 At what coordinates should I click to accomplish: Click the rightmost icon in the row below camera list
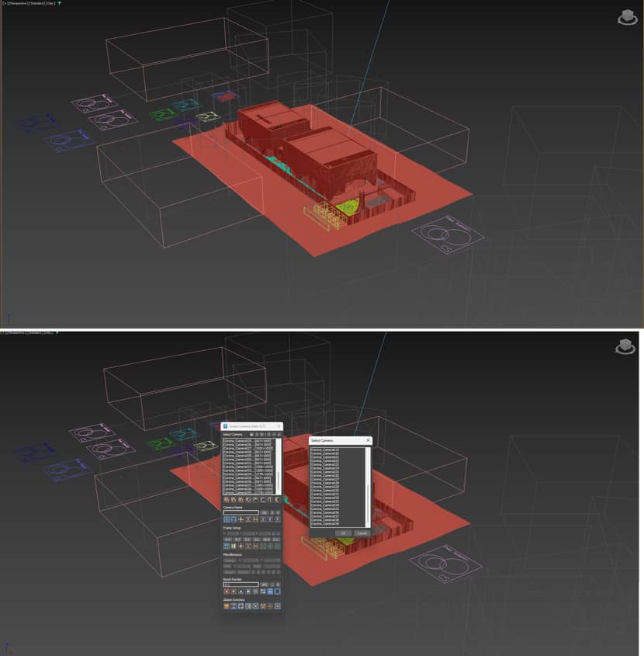click(x=277, y=499)
